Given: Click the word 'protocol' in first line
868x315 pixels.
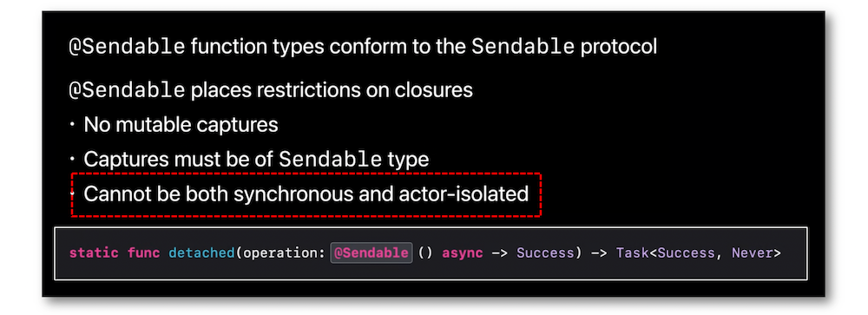Looking at the screenshot, I should pyautogui.click(x=618, y=48).
